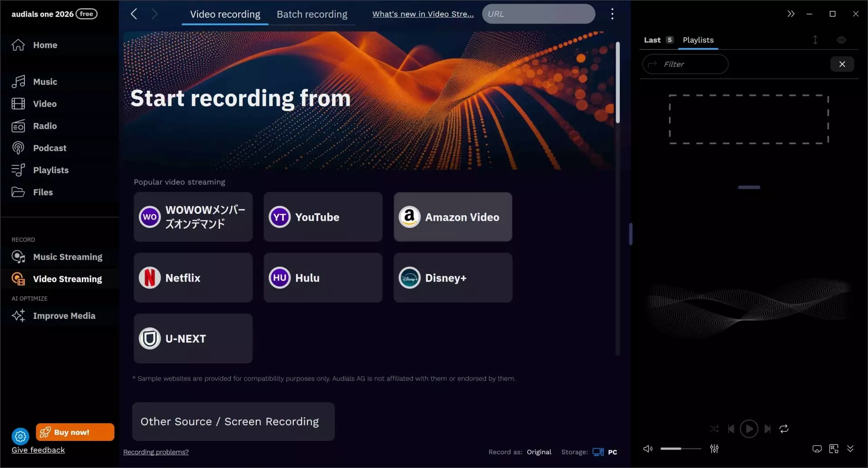Click the playlist drop zone placeholder
This screenshot has width=868, height=468.
749,119
